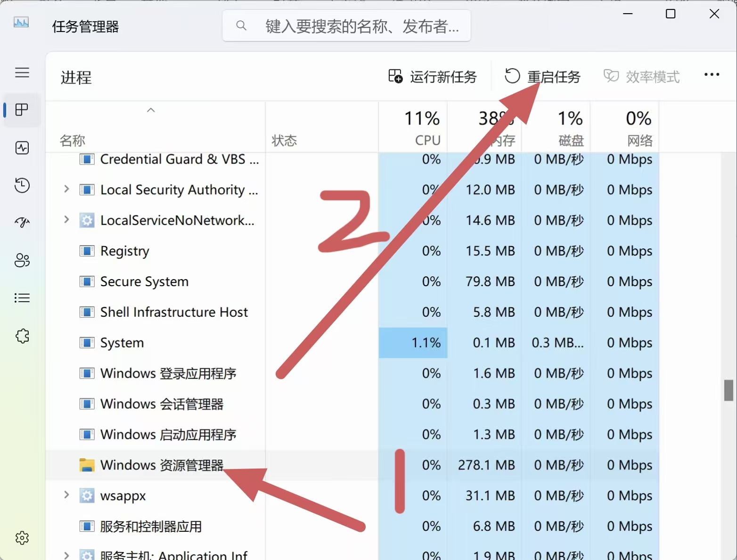The width and height of the screenshot is (737, 560).
Task: Expand the LocalServiceNoNetwork group
Action: 66,220
